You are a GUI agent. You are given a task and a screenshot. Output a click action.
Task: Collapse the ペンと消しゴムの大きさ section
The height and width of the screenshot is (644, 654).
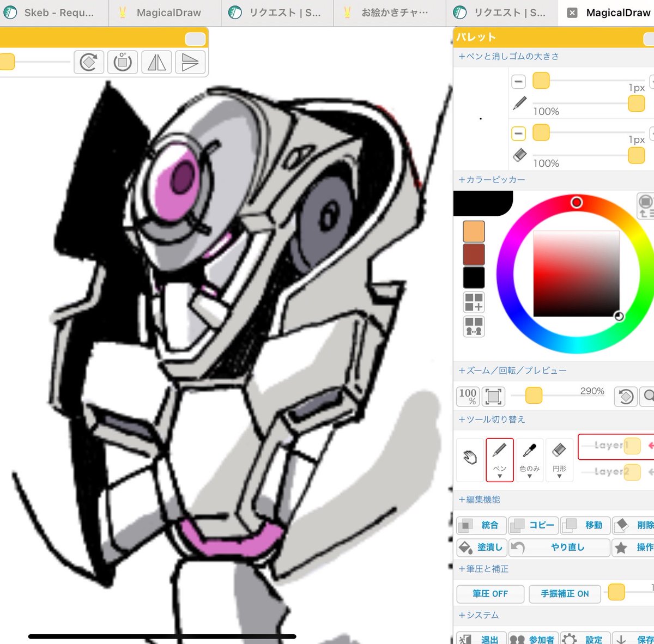508,56
